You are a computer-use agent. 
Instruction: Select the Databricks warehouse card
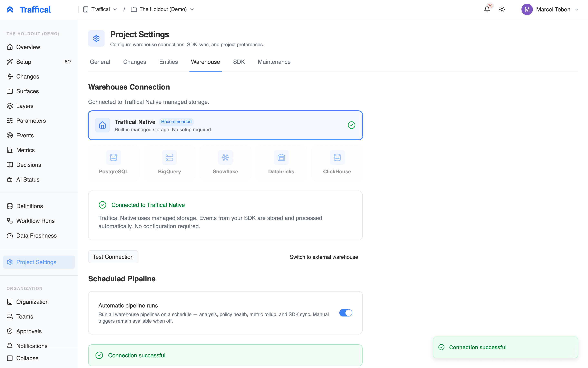pyautogui.click(x=281, y=162)
